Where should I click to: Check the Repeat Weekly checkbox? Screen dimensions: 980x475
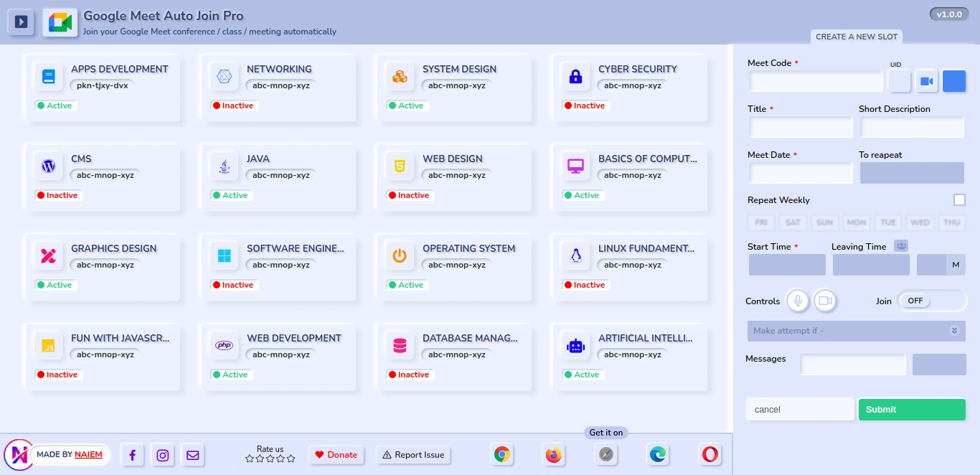[959, 200]
